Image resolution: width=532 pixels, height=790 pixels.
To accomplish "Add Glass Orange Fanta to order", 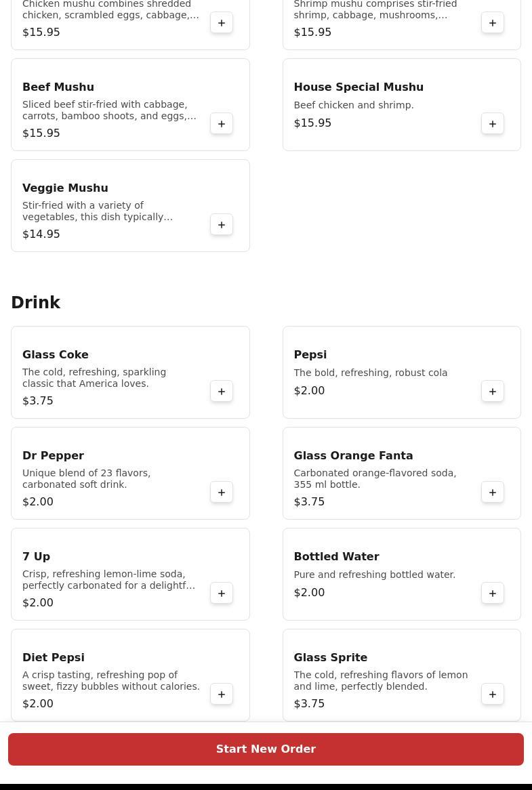I will click(493, 493).
